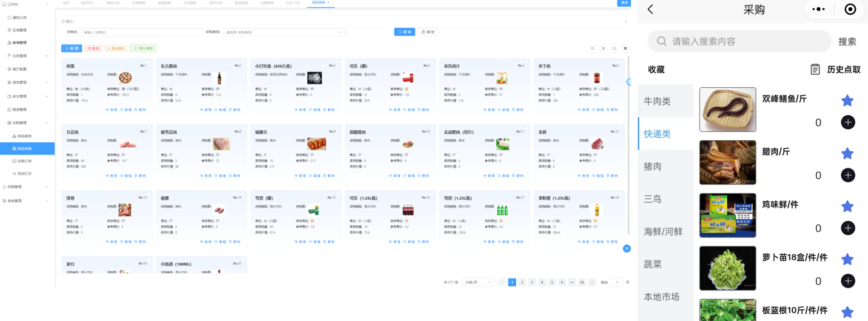Click 编辑 on the 东古酱油 card
This screenshot has width=868, height=321.
click(x=220, y=110)
